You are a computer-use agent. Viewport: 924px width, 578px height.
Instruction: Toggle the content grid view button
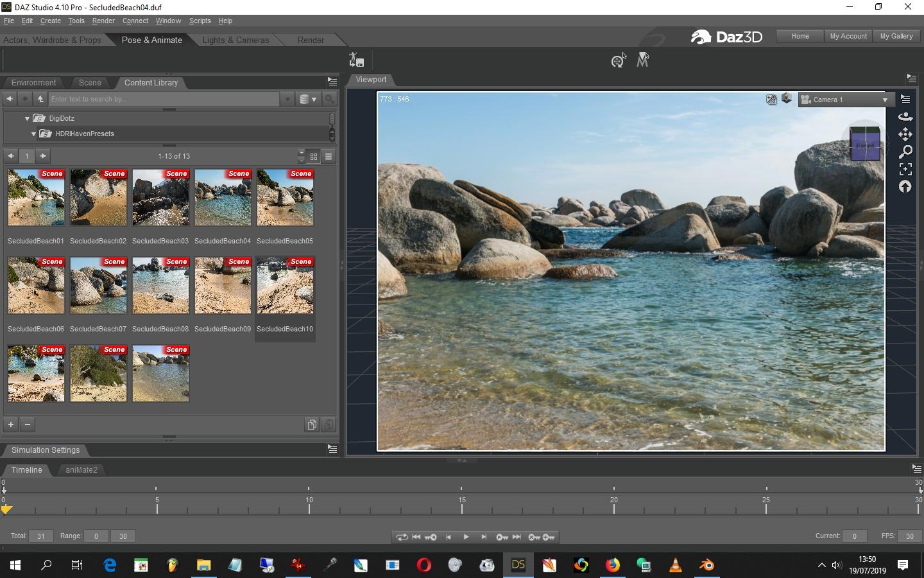click(314, 156)
